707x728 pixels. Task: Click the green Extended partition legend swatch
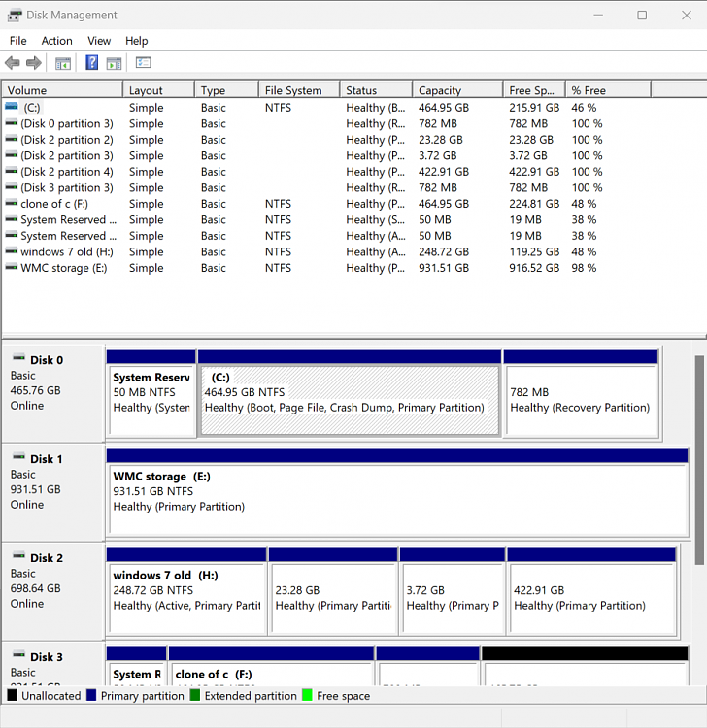[195, 695]
